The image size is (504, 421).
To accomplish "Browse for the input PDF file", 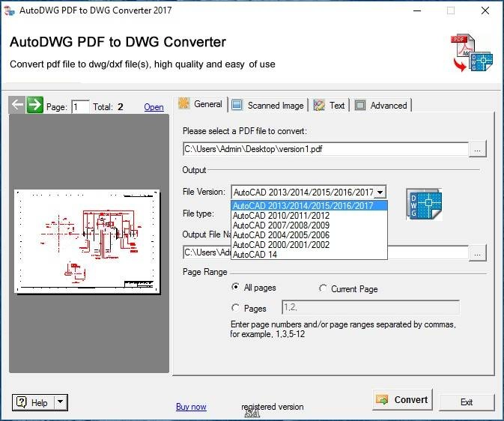I will [477, 149].
